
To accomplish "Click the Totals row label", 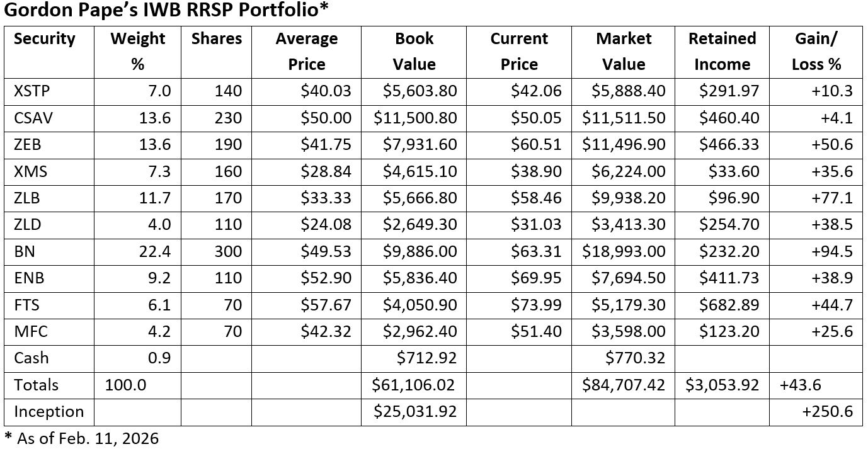I will click(36, 385).
